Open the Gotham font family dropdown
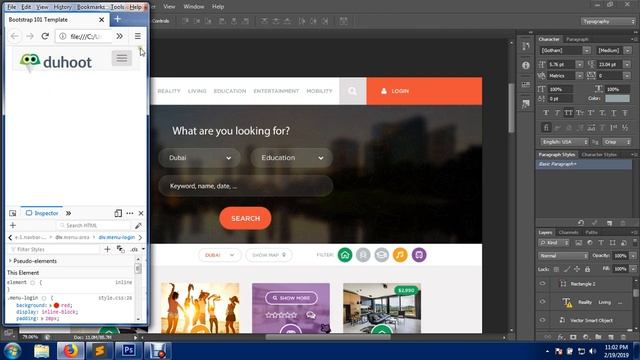640x360 pixels. tap(587, 50)
